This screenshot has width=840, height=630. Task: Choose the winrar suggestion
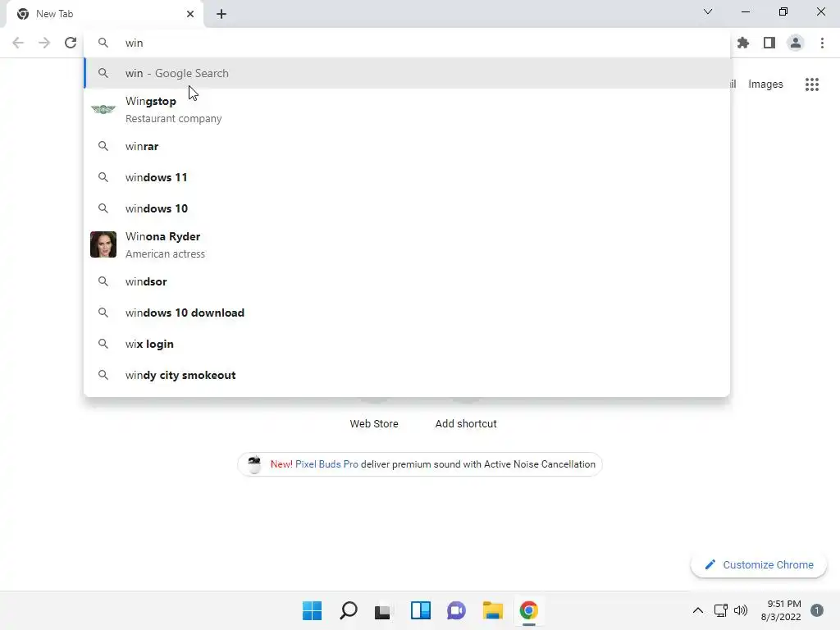coord(407,146)
